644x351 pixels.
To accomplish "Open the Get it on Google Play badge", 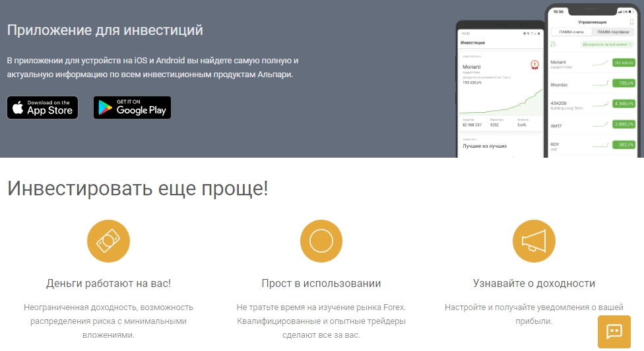I will tap(132, 108).
